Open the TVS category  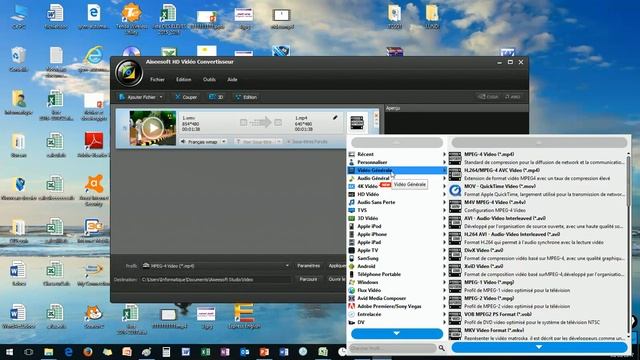397,210
